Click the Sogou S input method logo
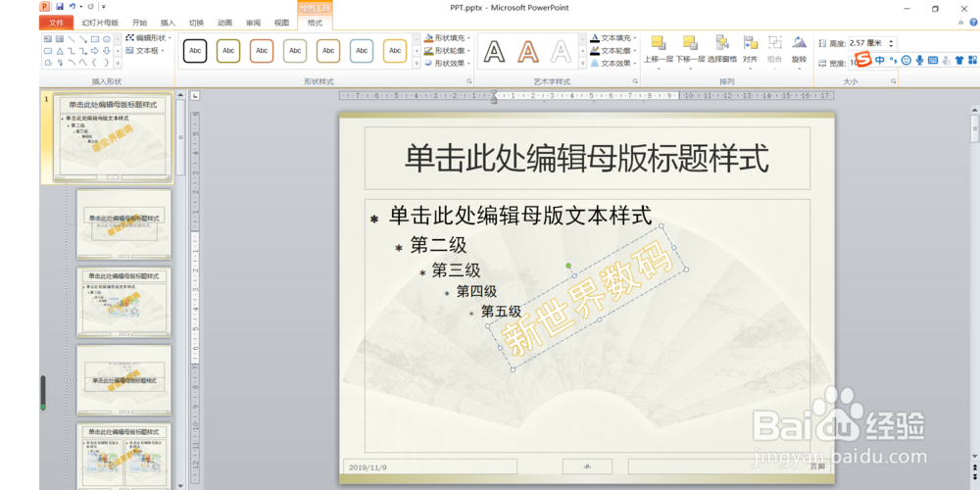The width and height of the screenshot is (980, 490). [x=863, y=60]
